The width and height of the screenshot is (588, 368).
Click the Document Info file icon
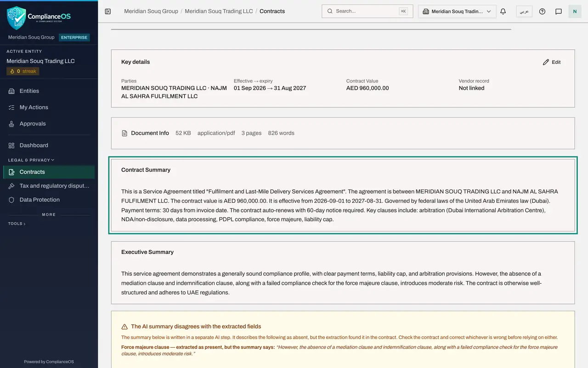124,133
